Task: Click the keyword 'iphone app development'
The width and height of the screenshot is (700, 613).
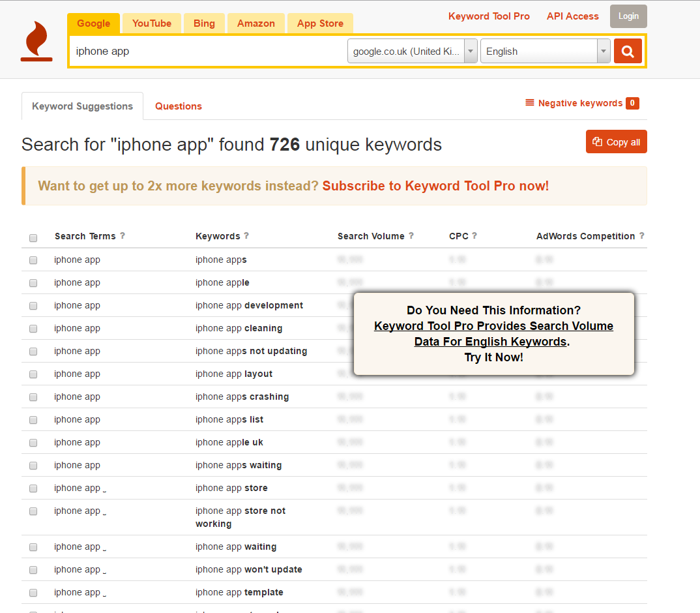Action: [x=249, y=305]
